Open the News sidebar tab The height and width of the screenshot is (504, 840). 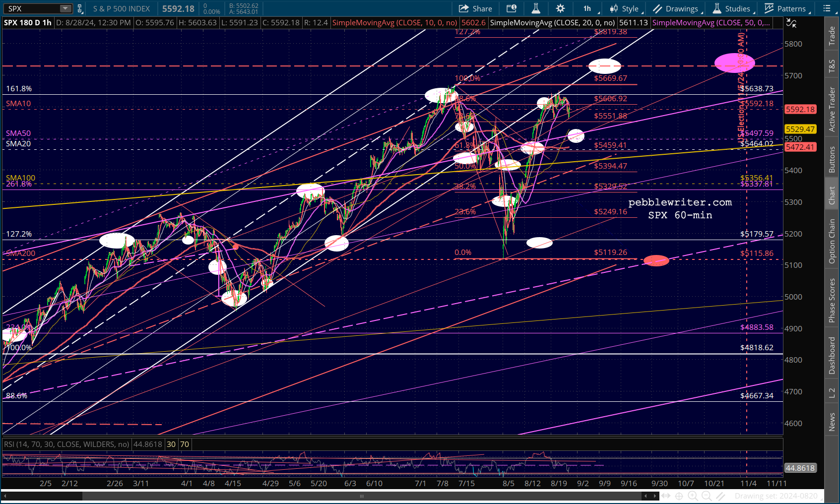point(832,422)
